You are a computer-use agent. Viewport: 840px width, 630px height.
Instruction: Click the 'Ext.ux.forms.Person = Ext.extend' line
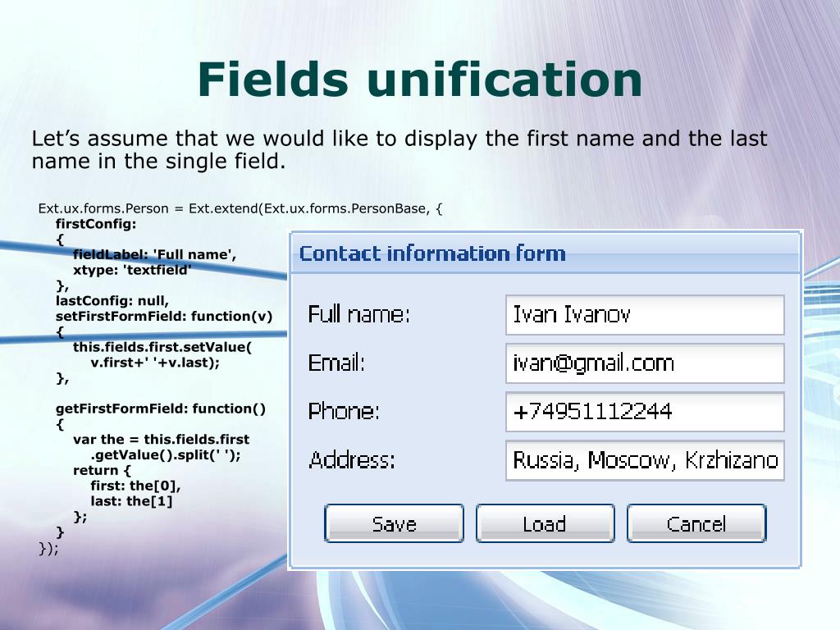point(240,208)
